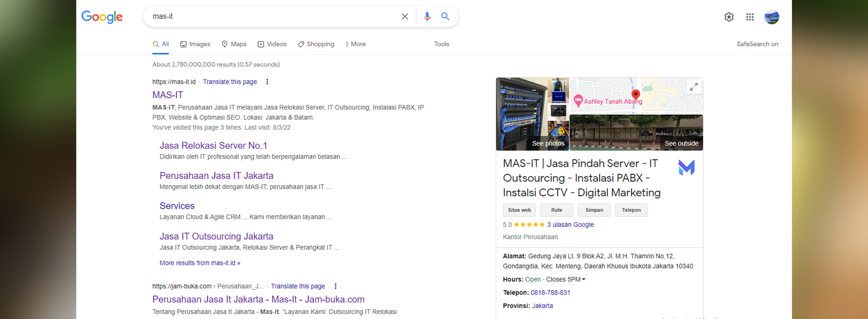The width and height of the screenshot is (868, 319).
Task: Click the Situs web button
Action: pos(519,210)
